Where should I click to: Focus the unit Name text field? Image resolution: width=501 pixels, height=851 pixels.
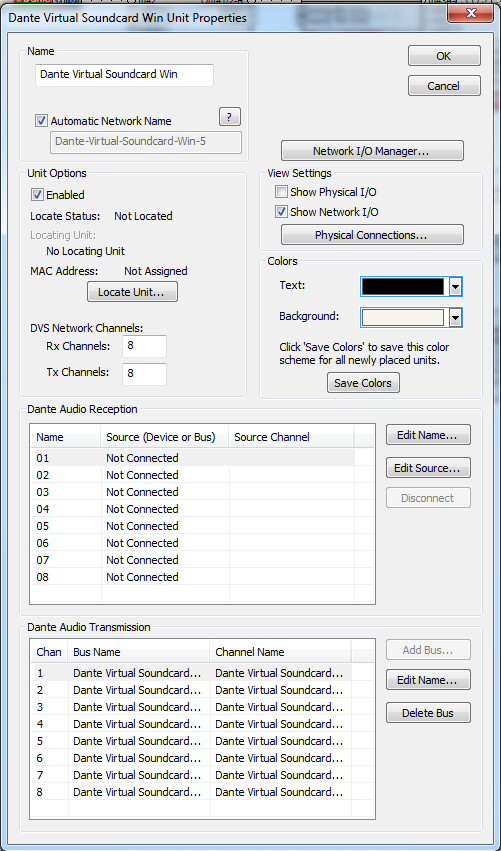point(124,75)
